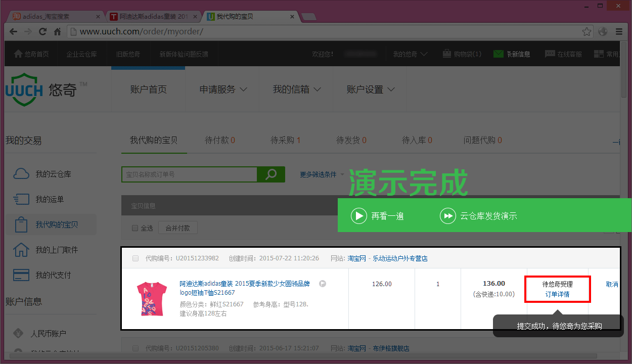Select 我代购的宝贝 sidebar item
Image resolution: width=632 pixels, height=364 pixels.
[51, 224]
